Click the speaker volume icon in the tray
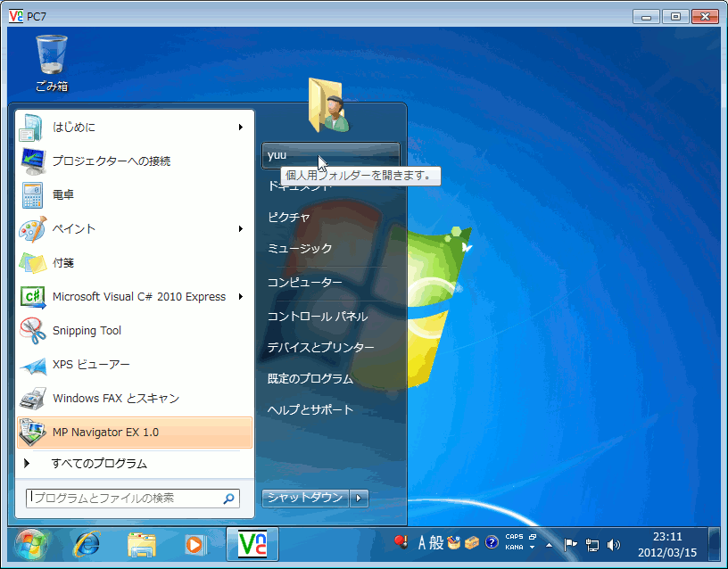 [613, 544]
